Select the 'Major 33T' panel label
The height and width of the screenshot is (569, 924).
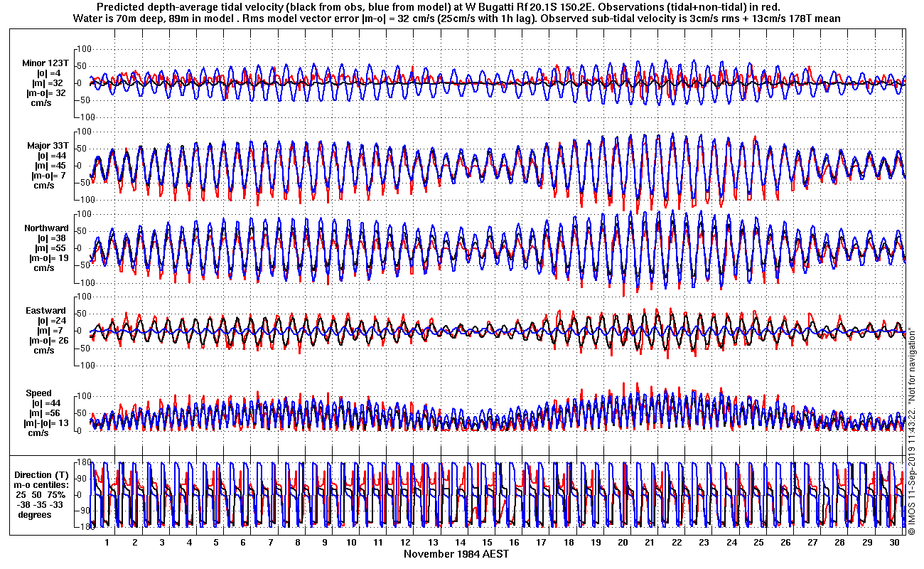[47, 145]
